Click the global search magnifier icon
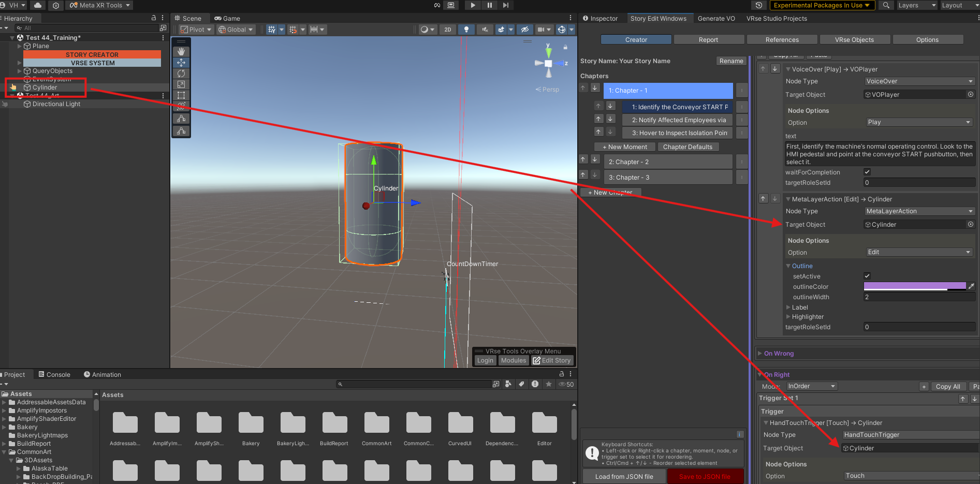The height and width of the screenshot is (484, 980). click(886, 5)
